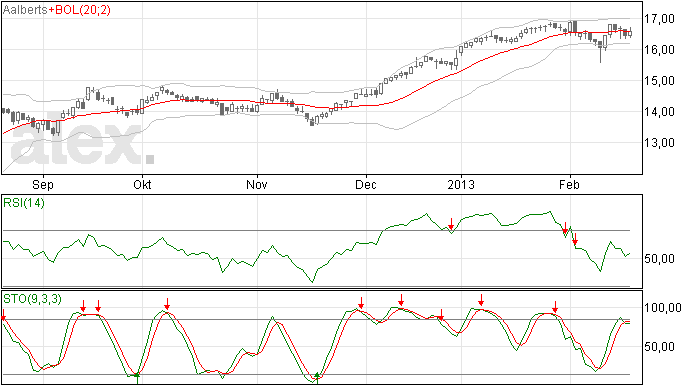Click the 15,00 price axis value
690x387 pixels.
(x=659, y=81)
